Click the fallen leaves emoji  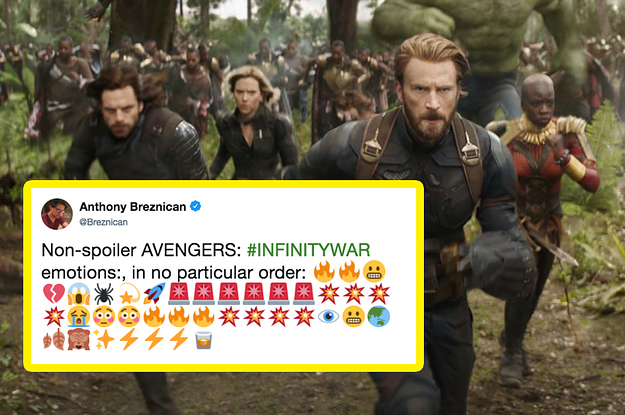click(x=54, y=340)
